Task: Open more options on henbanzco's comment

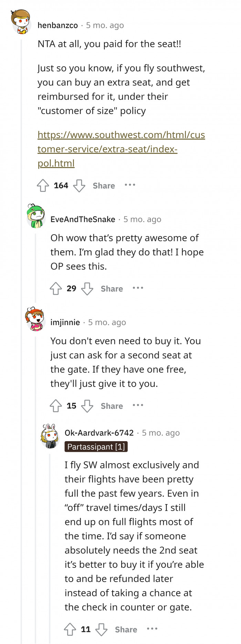Action: [x=130, y=185]
